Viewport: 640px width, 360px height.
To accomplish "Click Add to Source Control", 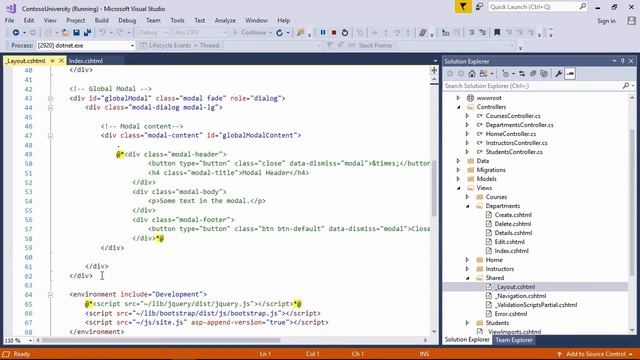I will 596,354.
